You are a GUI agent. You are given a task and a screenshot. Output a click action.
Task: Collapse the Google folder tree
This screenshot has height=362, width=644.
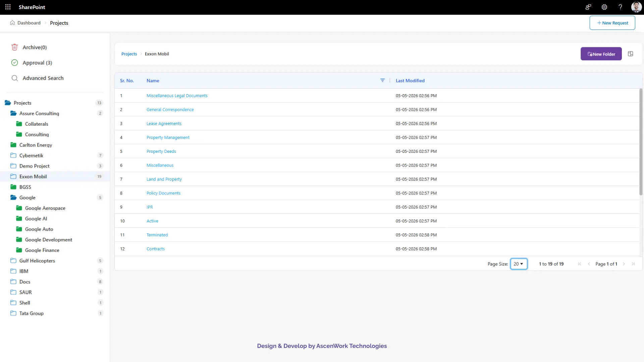tap(13, 197)
